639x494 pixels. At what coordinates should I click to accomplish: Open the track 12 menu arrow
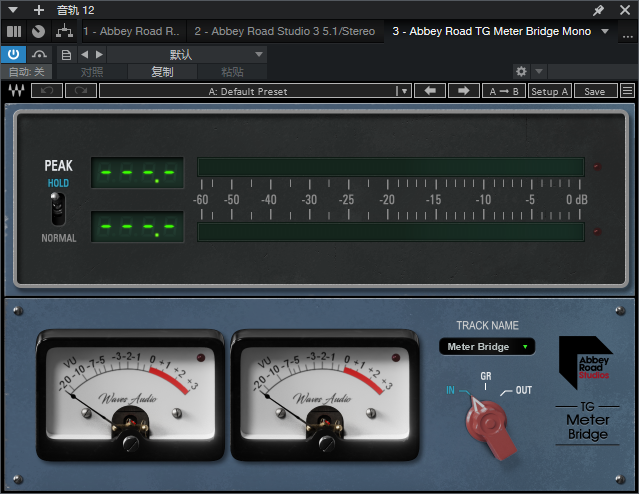click(13, 10)
